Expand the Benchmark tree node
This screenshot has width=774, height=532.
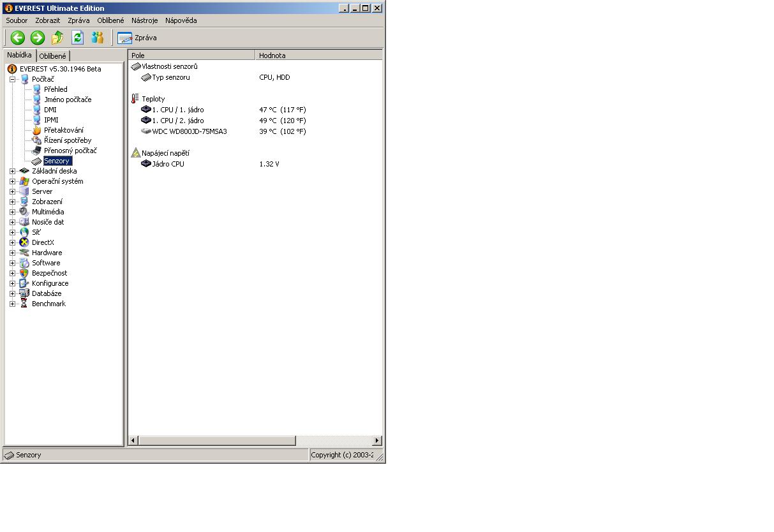coord(12,304)
